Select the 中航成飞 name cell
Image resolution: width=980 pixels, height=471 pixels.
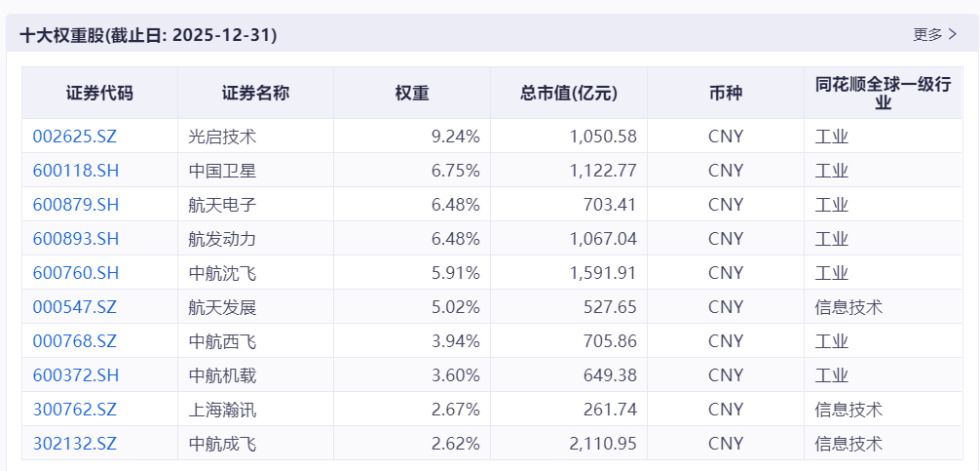coord(222,444)
